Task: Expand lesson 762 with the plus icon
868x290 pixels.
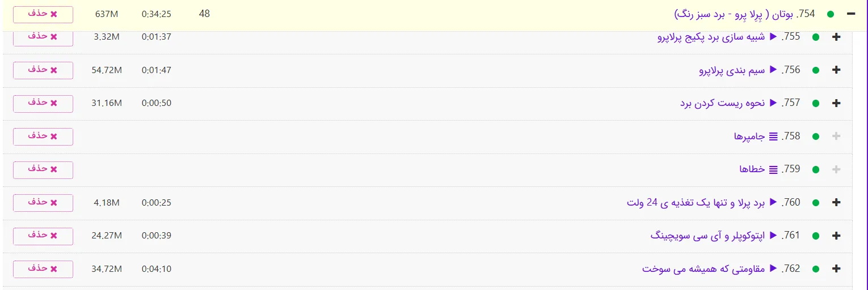Action: (x=836, y=269)
